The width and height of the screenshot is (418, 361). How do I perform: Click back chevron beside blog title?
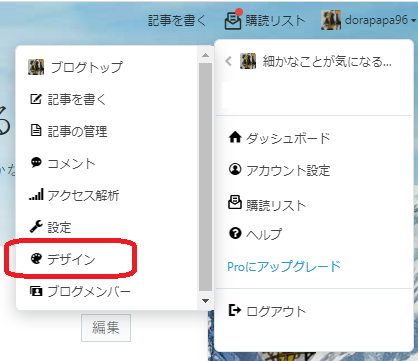[228, 61]
